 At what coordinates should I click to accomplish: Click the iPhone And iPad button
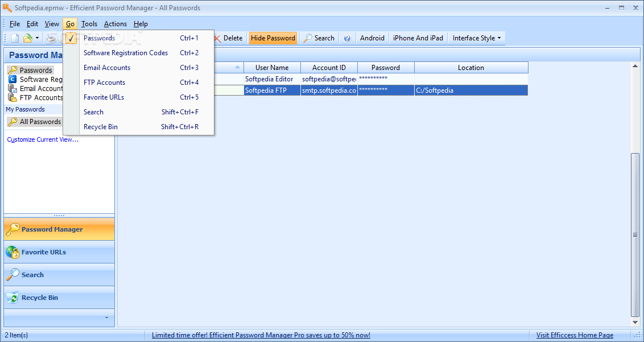click(418, 38)
